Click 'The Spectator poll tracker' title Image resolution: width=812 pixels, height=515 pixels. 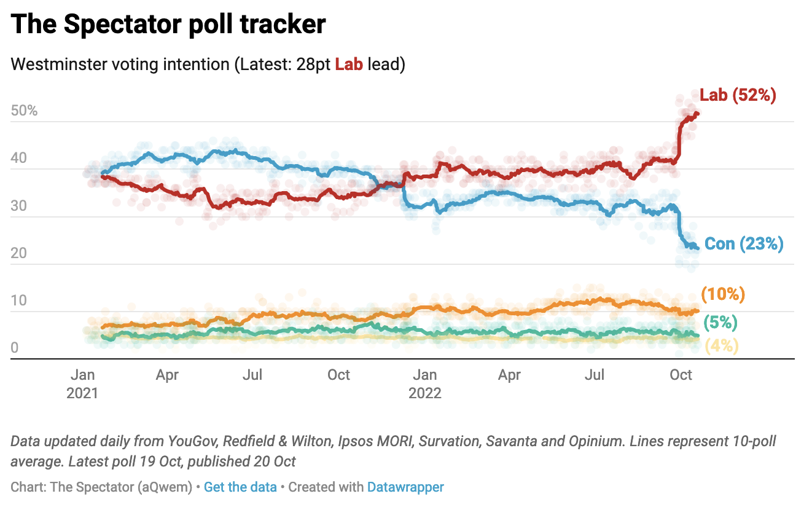coord(168,24)
